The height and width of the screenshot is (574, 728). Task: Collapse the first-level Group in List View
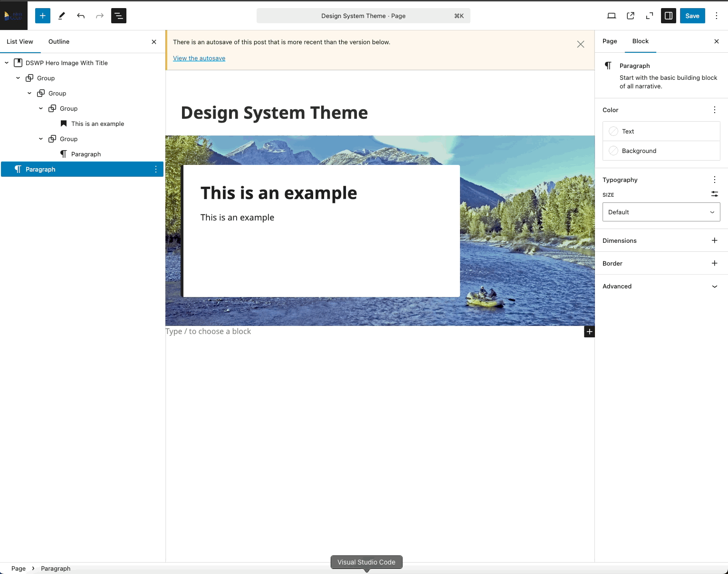click(18, 78)
